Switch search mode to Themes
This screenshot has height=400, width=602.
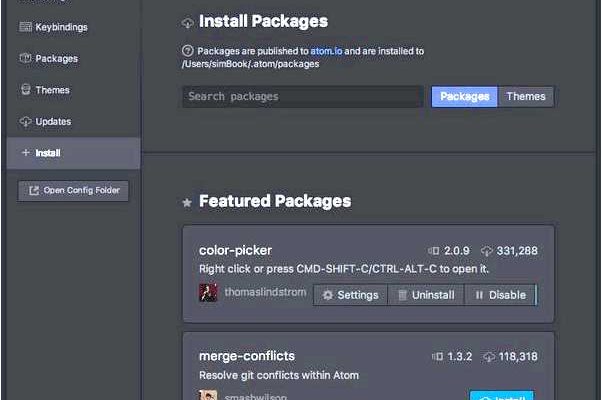coord(526,96)
